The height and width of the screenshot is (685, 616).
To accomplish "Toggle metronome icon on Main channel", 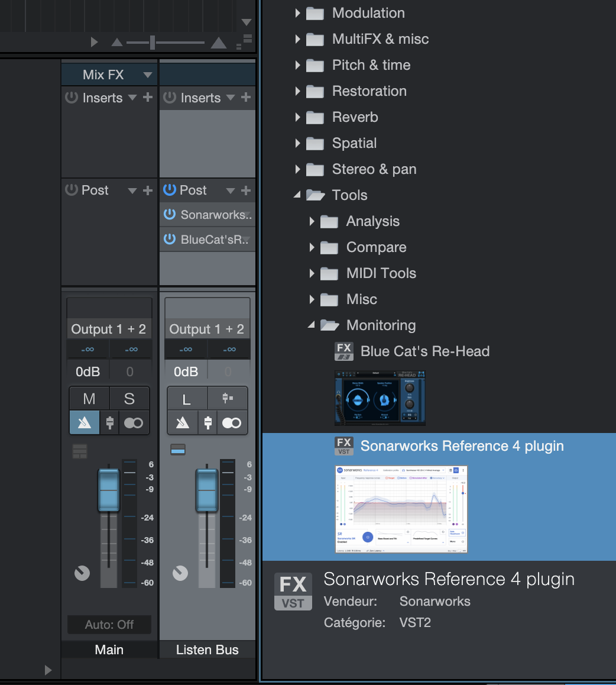I will tap(85, 422).
